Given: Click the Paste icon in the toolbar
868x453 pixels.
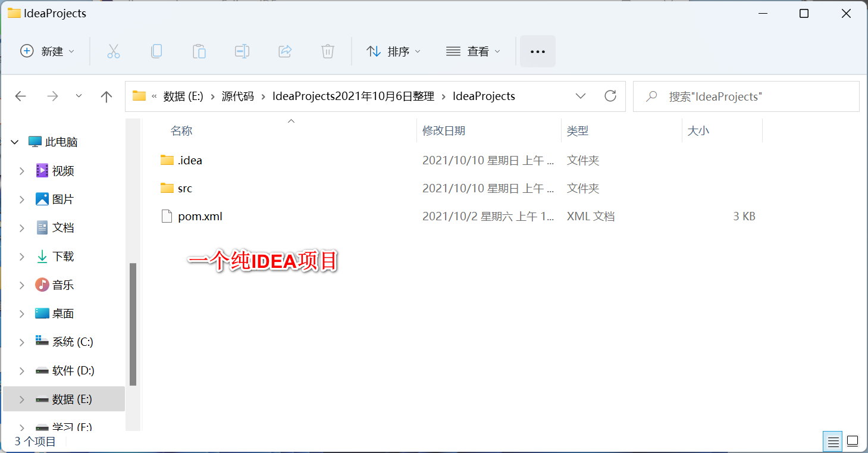Looking at the screenshot, I should coord(199,51).
